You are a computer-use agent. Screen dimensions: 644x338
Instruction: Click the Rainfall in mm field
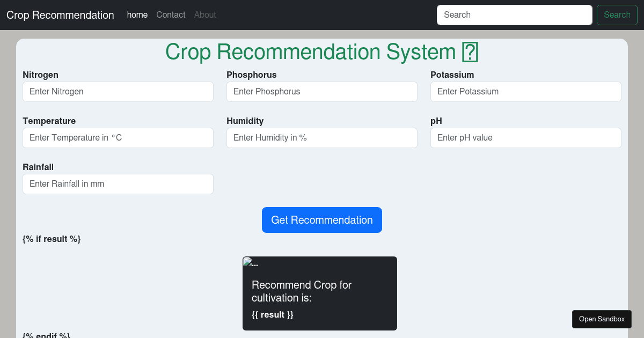coord(118,184)
